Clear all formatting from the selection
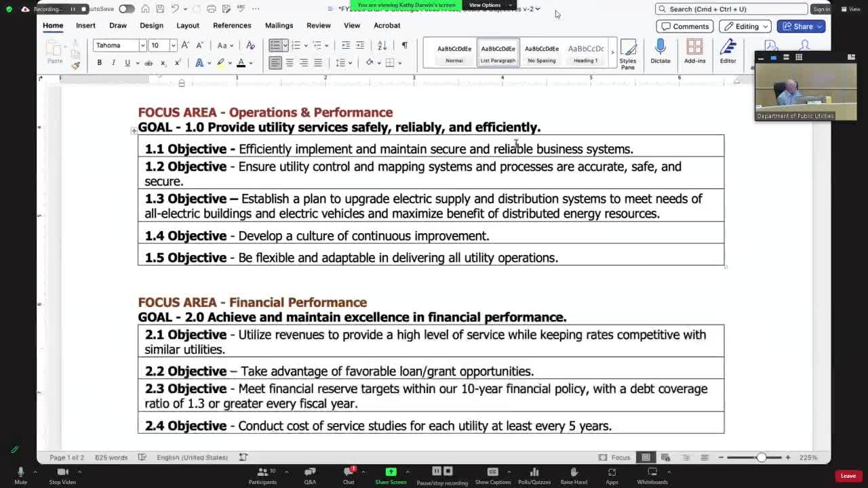Viewport: 868px width, 488px height. (x=250, y=45)
